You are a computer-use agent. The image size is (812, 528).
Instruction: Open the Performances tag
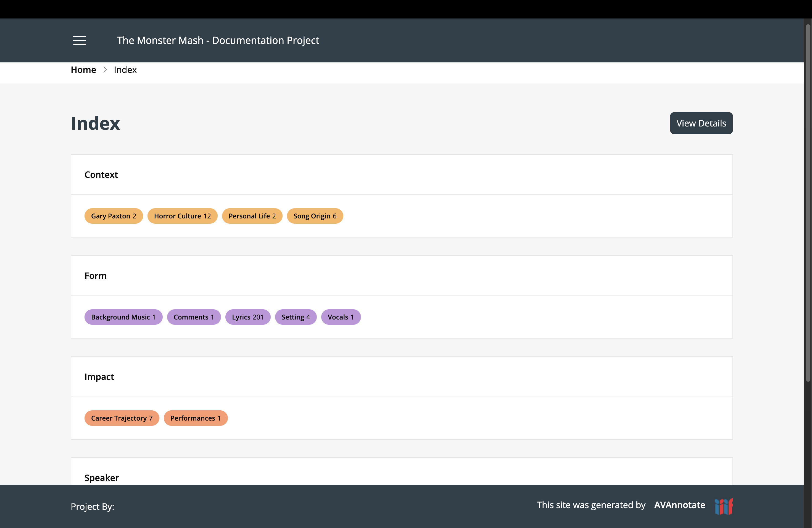coord(195,418)
